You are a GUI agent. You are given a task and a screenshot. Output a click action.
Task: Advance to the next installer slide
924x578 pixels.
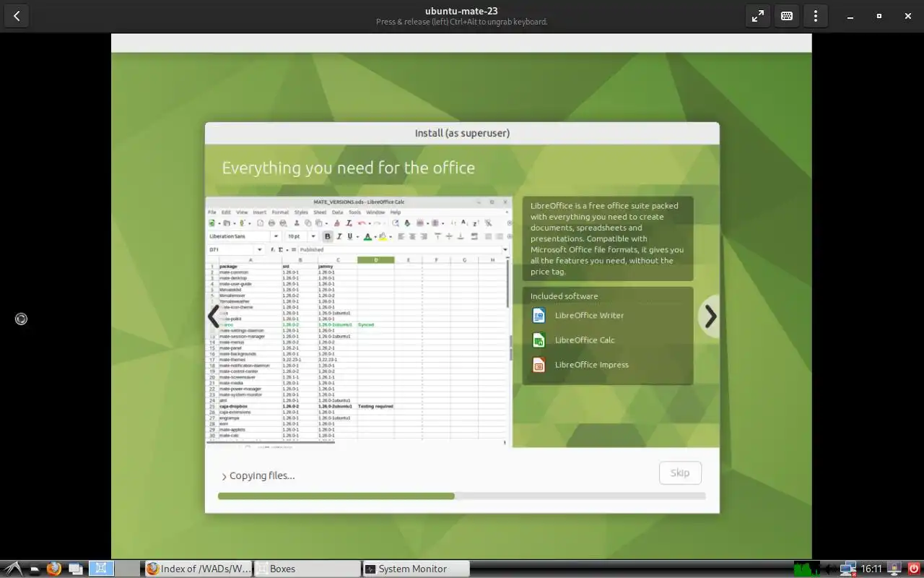coord(710,316)
